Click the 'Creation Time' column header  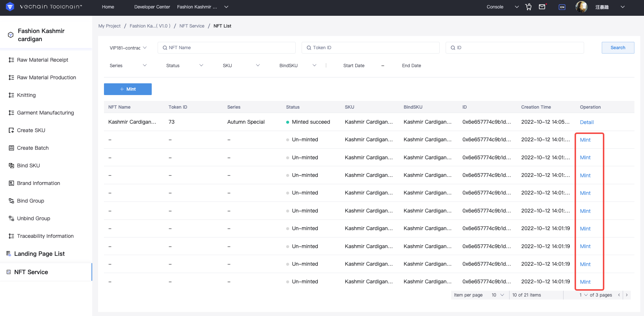(536, 107)
